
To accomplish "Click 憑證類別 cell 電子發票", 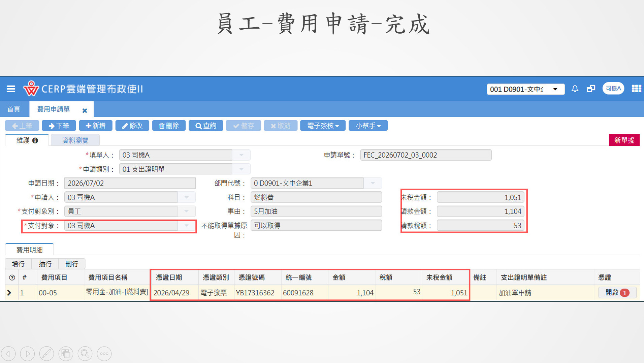I will click(x=216, y=293).
